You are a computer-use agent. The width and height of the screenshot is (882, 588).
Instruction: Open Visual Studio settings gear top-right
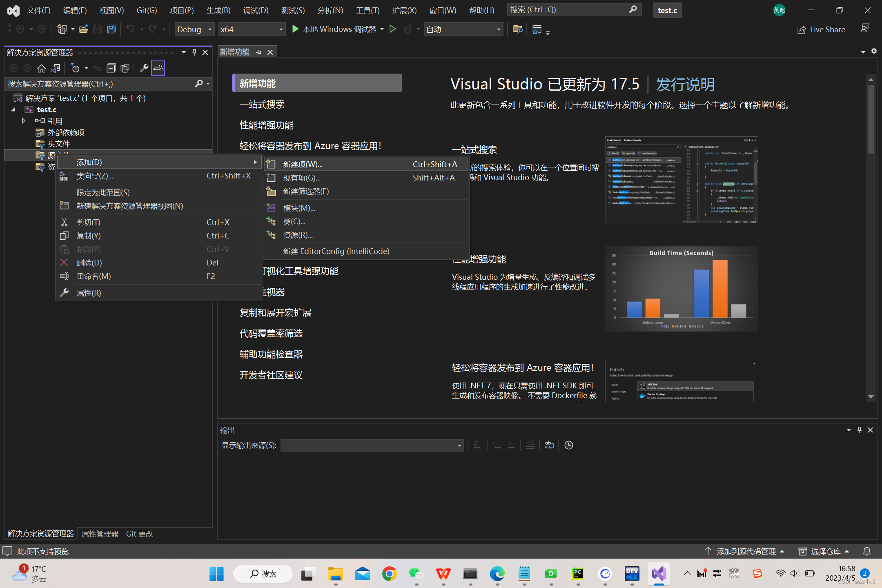tap(874, 51)
